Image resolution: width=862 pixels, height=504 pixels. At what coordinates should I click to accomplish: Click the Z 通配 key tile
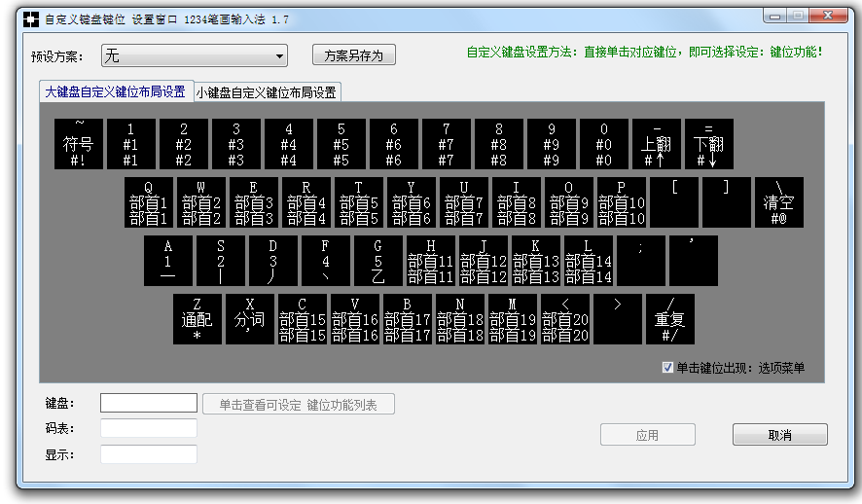pos(198,319)
